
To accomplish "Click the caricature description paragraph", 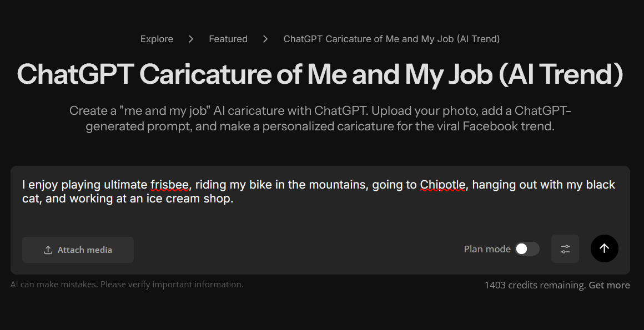I will tap(320, 118).
